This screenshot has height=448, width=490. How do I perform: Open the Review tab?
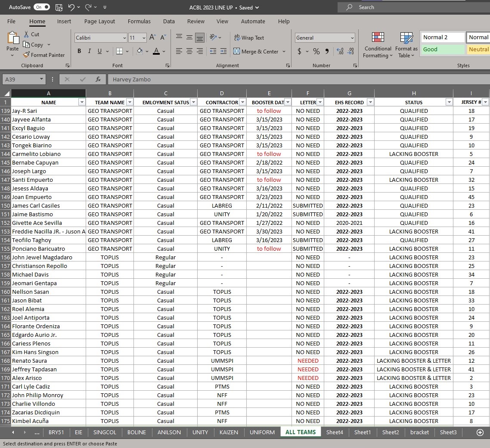pyautogui.click(x=195, y=21)
